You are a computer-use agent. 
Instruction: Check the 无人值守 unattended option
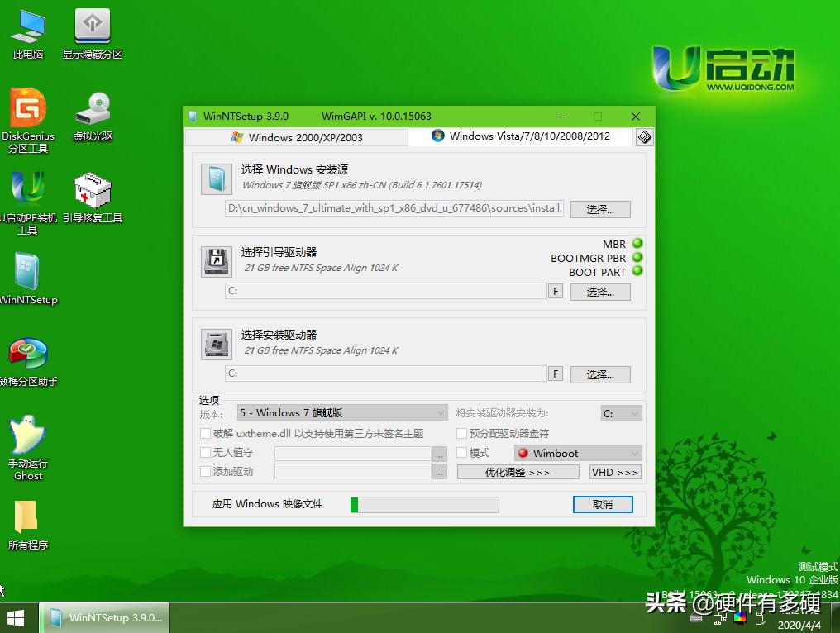click(x=204, y=453)
